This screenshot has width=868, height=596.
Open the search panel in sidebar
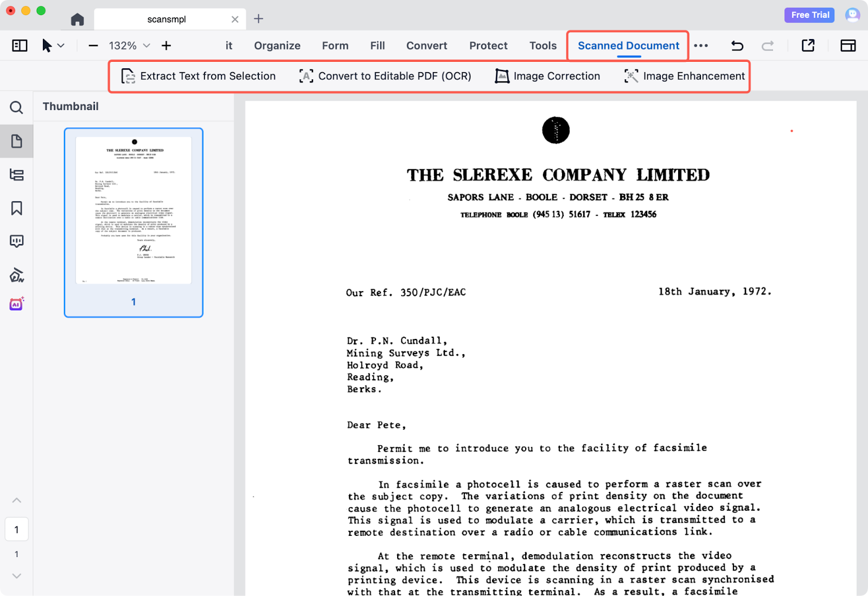[x=16, y=107]
